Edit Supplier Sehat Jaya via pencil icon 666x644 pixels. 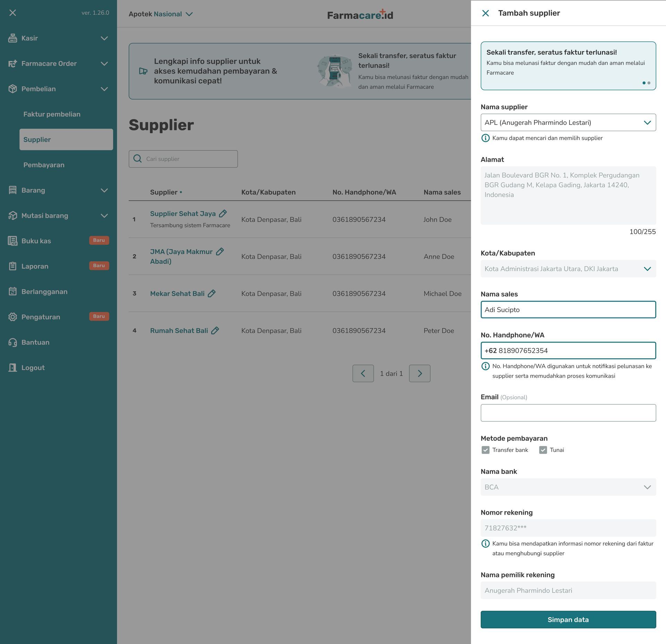223,214
